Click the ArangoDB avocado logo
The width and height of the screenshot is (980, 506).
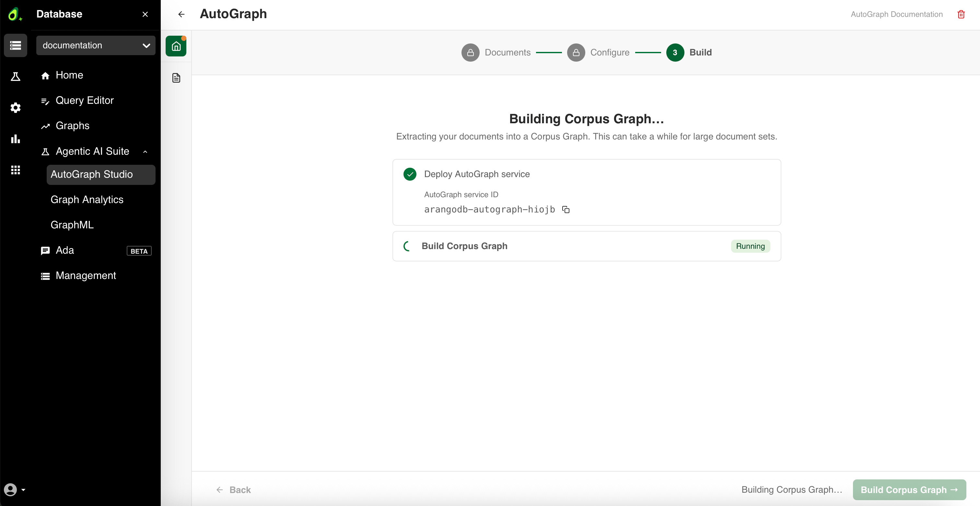point(15,15)
